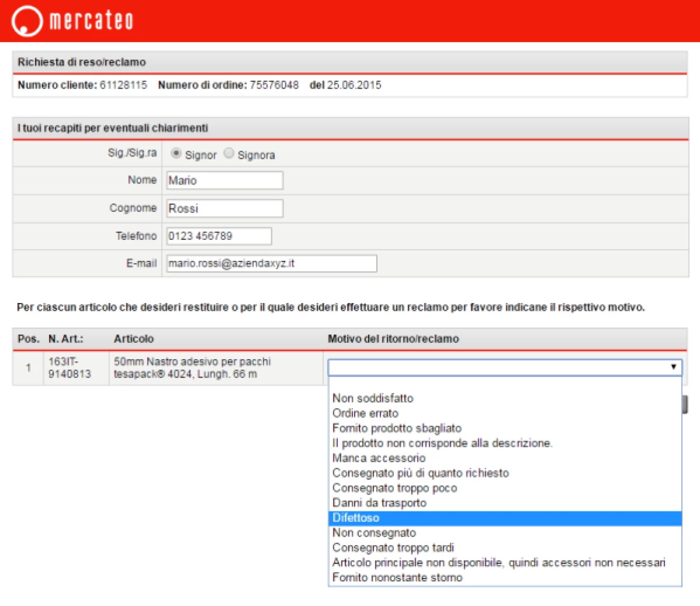Pick 'Danni da trasporto' reason

pyautogui.click(x=379, y=503)
